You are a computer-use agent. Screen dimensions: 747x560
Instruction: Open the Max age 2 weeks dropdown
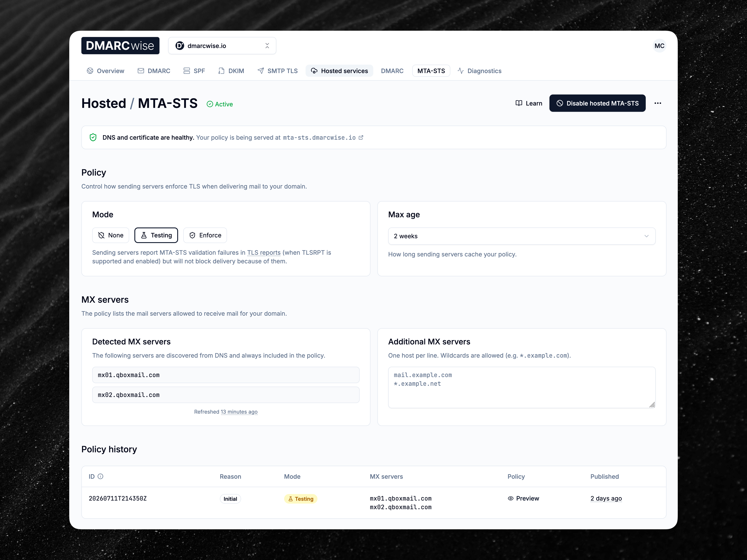tap(522, 236)
